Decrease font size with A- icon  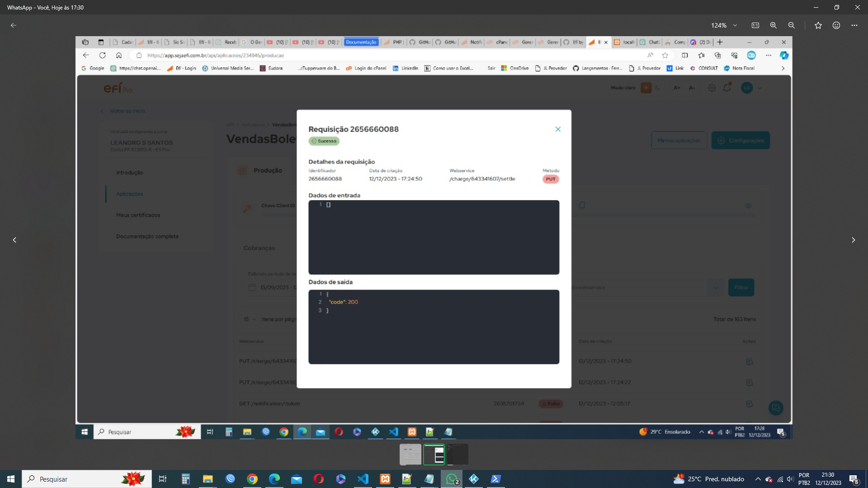pyautogui.click(x=692, y=88)
